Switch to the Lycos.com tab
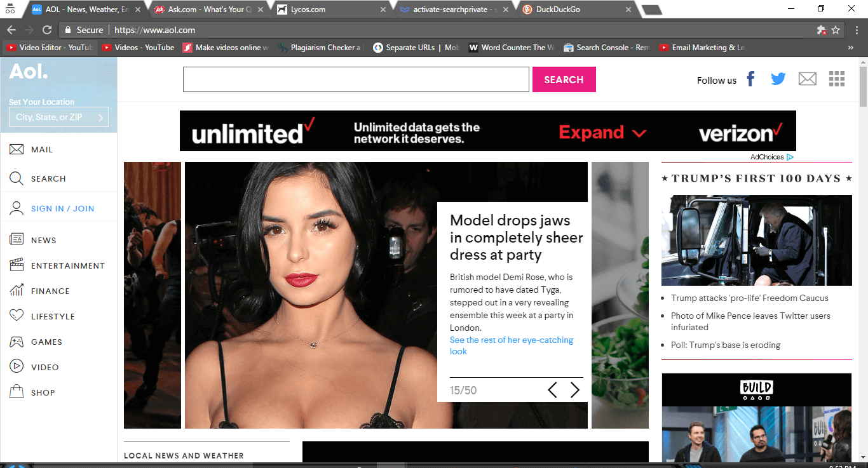Viewport: 868px width, 468px height. [x=331, y=10]
